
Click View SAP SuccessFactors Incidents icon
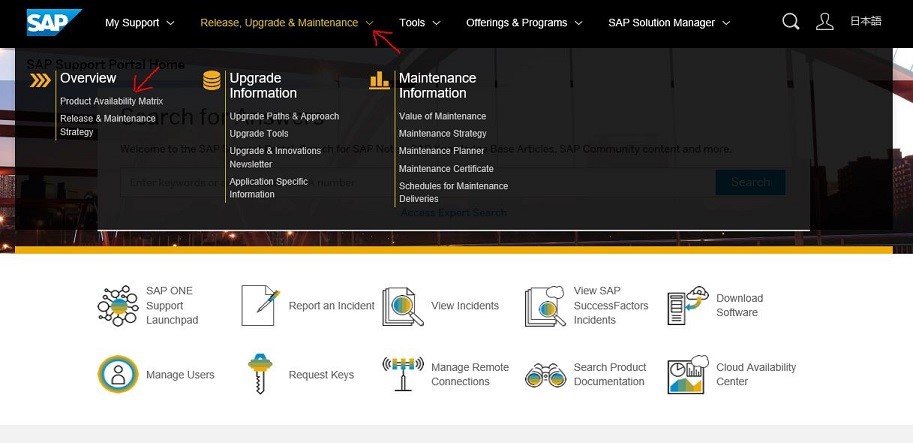click(x=545, y=306)
